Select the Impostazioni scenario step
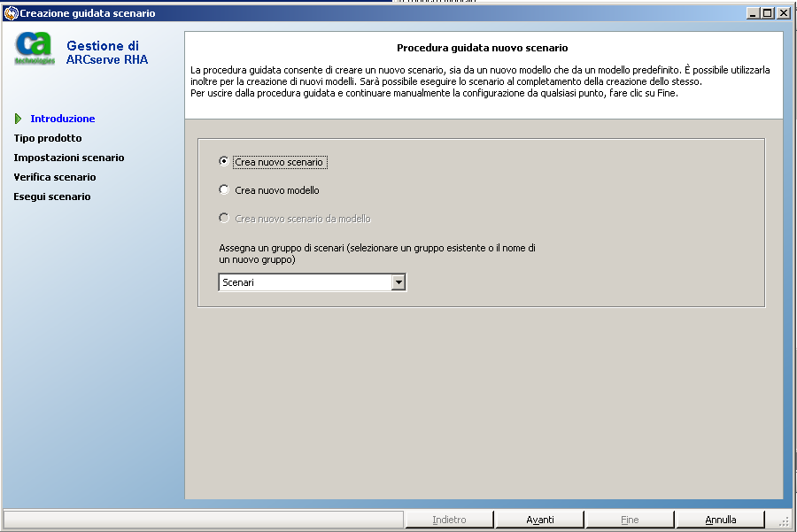Screen dimensions: 797x532 (x=69, y=158)
